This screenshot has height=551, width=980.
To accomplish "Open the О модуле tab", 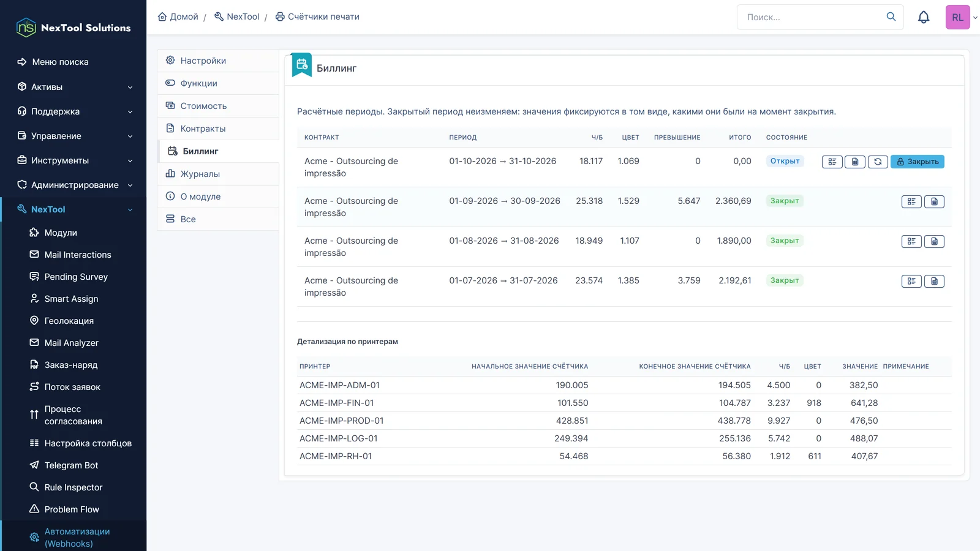I will 218,197.
